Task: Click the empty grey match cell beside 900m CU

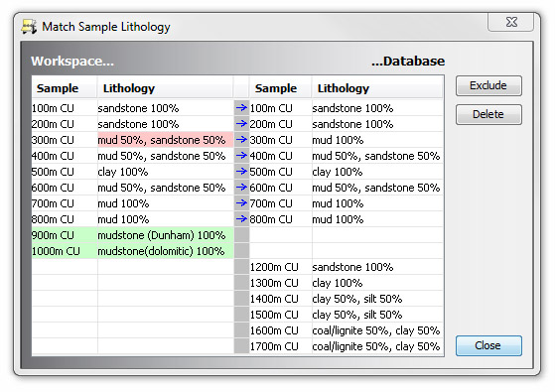Action: (241, 235)
